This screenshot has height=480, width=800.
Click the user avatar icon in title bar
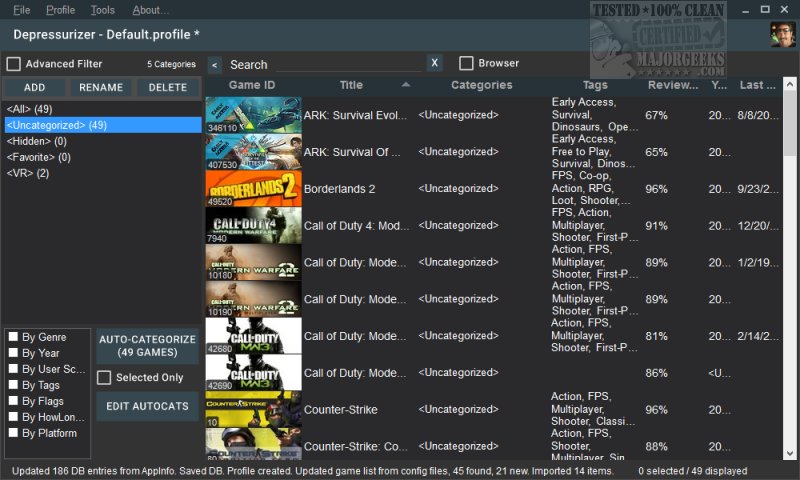point(782,34)
